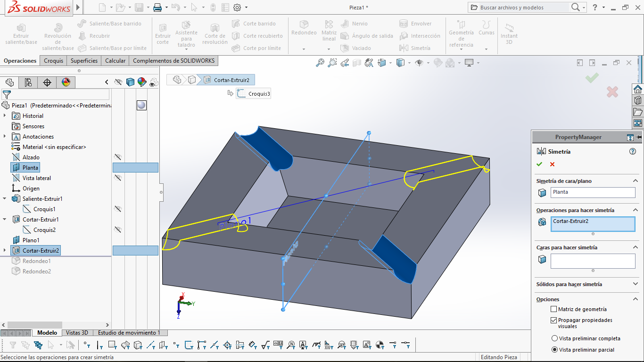Click the filter funnel icon in tree
Image resolution: width=644 pixels, height=362 pixels.
(x=7, y=95)
